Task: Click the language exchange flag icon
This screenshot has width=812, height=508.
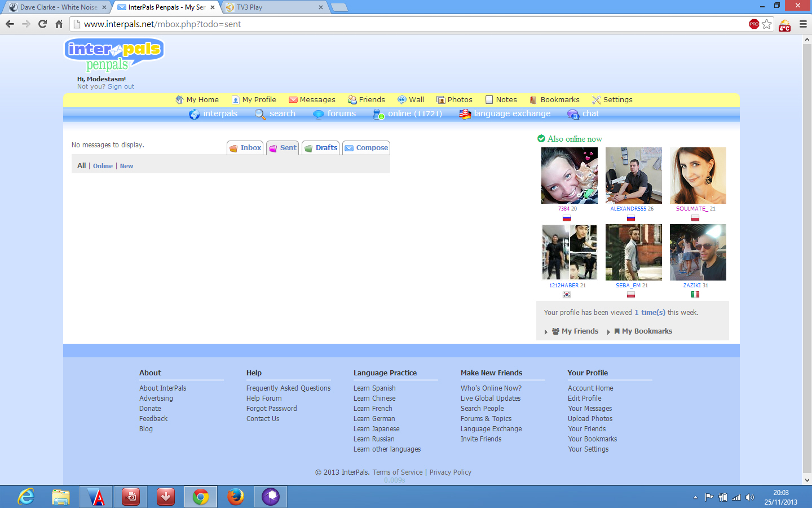Action: click(x=465, y=114)
